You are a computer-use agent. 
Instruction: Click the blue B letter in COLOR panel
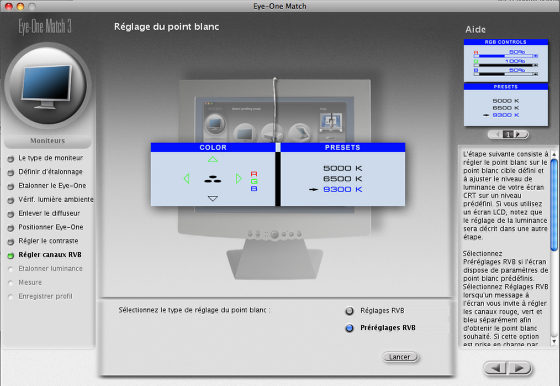coord(254,189)
